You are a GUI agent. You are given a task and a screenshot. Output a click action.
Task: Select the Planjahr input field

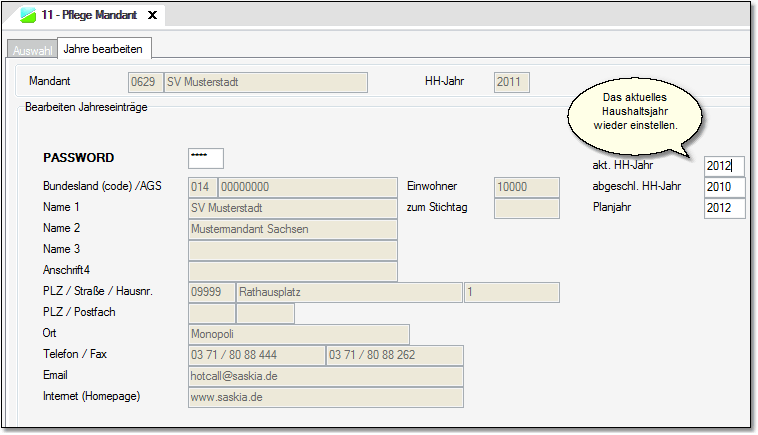tap(724, 208)
